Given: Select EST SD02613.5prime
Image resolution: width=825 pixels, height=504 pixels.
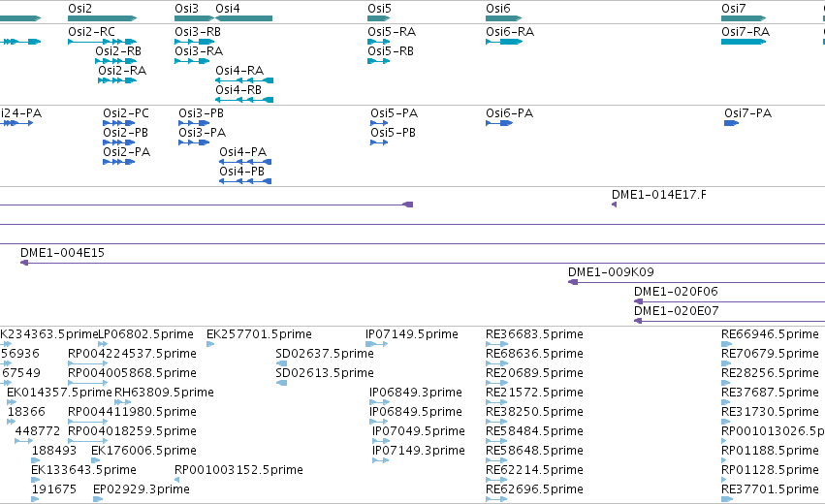Looking at the screenshot, I should point(281,383).
